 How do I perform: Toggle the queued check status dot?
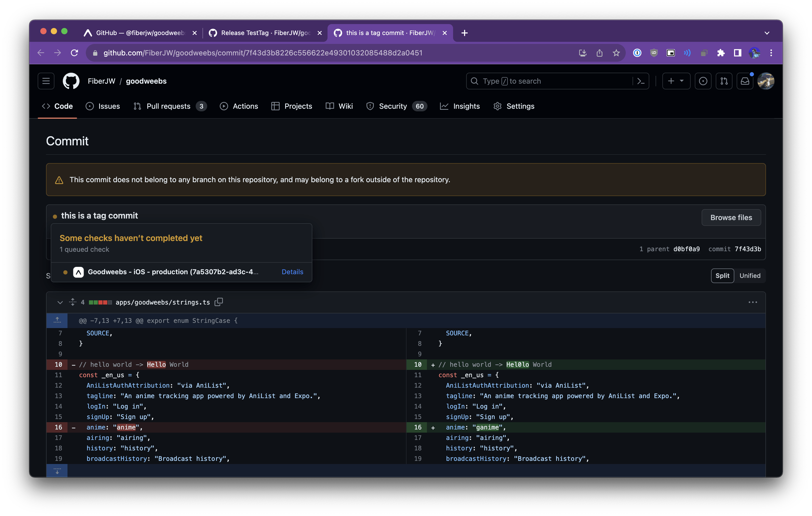[65, 272]
